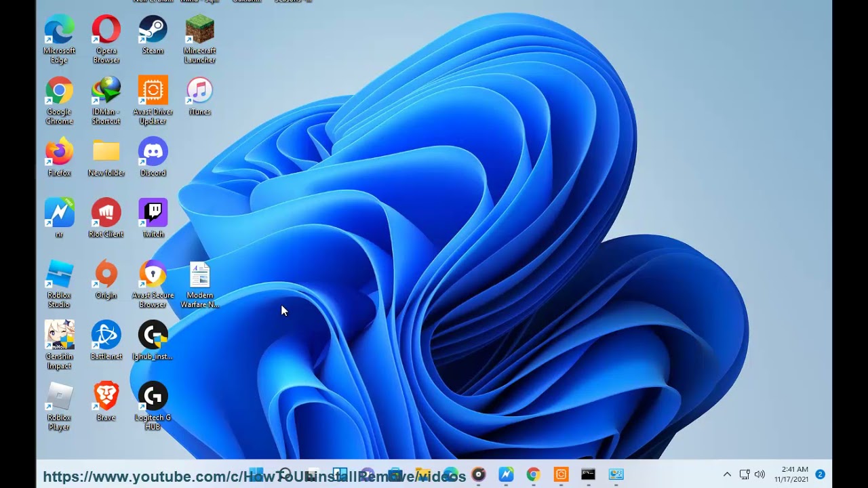Open Chrome from the taskbar
Image resolution: width=868 pixels, height=488 pixels.
(x=534, y=474)
